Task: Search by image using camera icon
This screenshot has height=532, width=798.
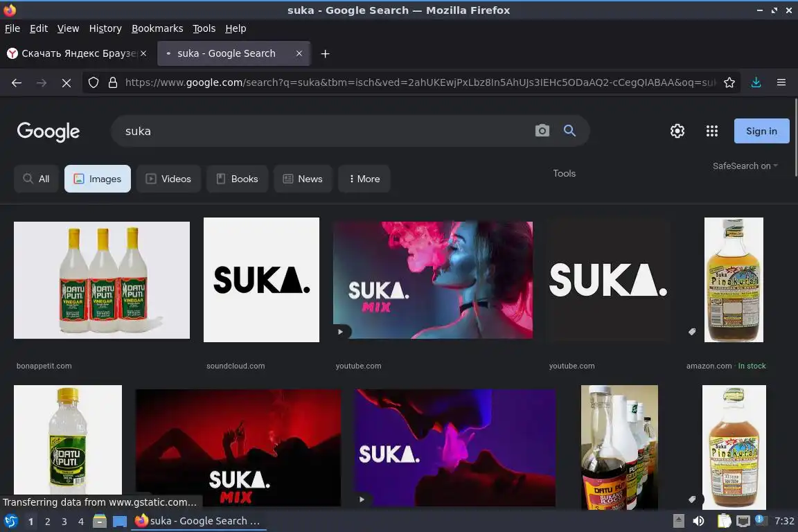Action: click(x=542, y=131)
